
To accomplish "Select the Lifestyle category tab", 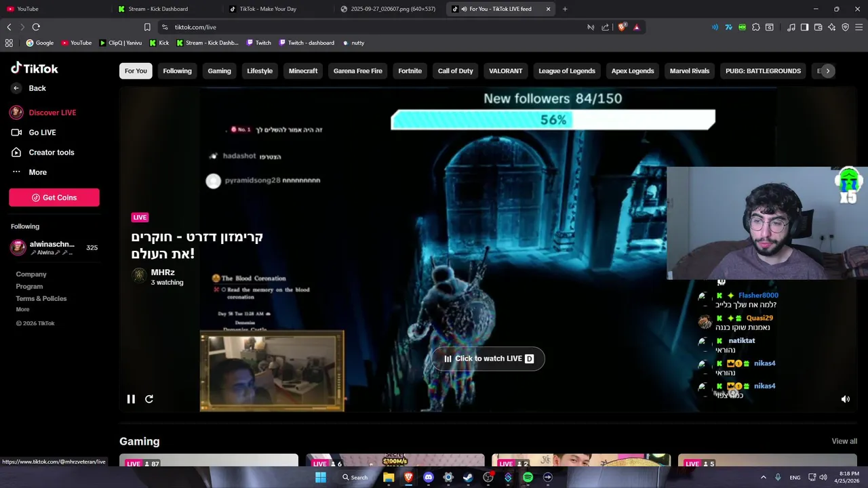I will point(260,71).
